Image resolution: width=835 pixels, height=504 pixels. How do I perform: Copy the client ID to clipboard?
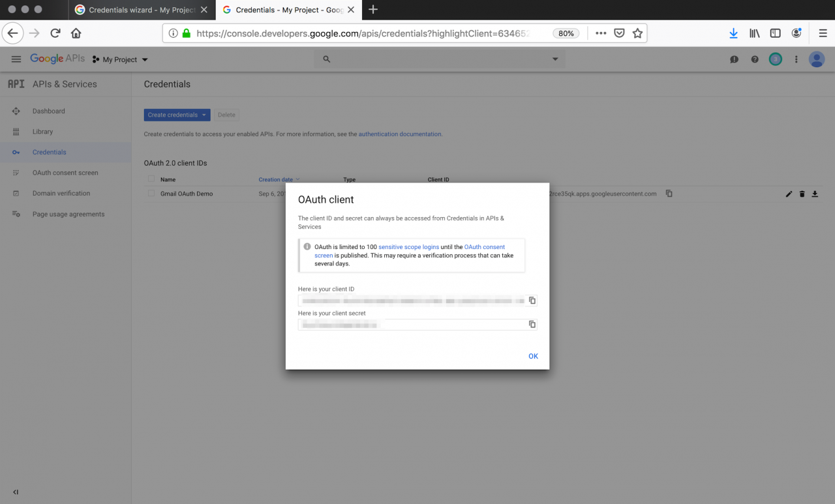tap(532, 300)
